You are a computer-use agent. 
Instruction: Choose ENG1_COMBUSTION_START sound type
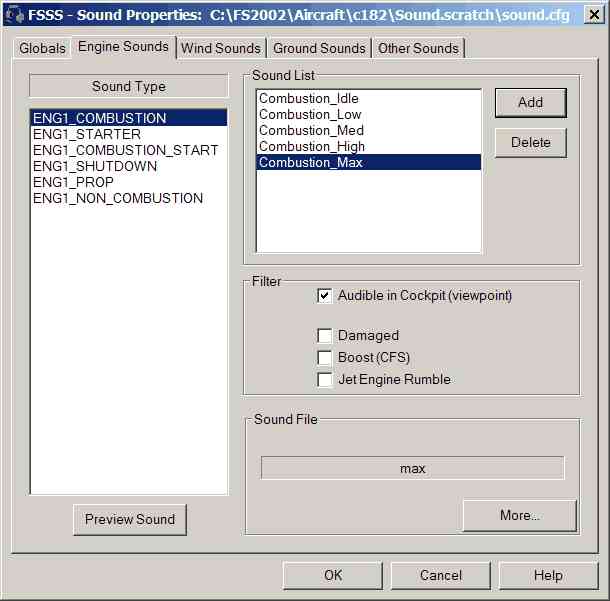[129, 150]
